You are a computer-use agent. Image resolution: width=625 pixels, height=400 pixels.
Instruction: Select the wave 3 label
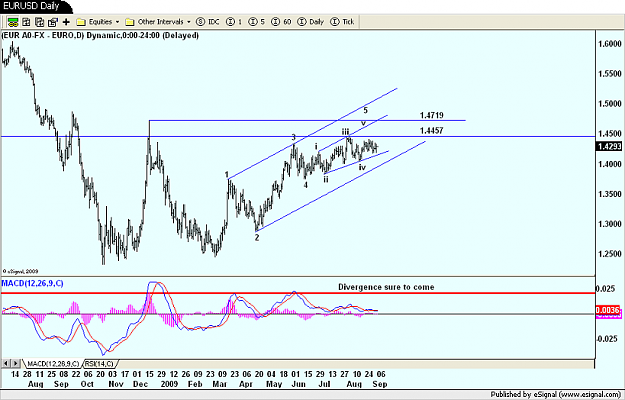pyautogui.click(x=294, y=137)
